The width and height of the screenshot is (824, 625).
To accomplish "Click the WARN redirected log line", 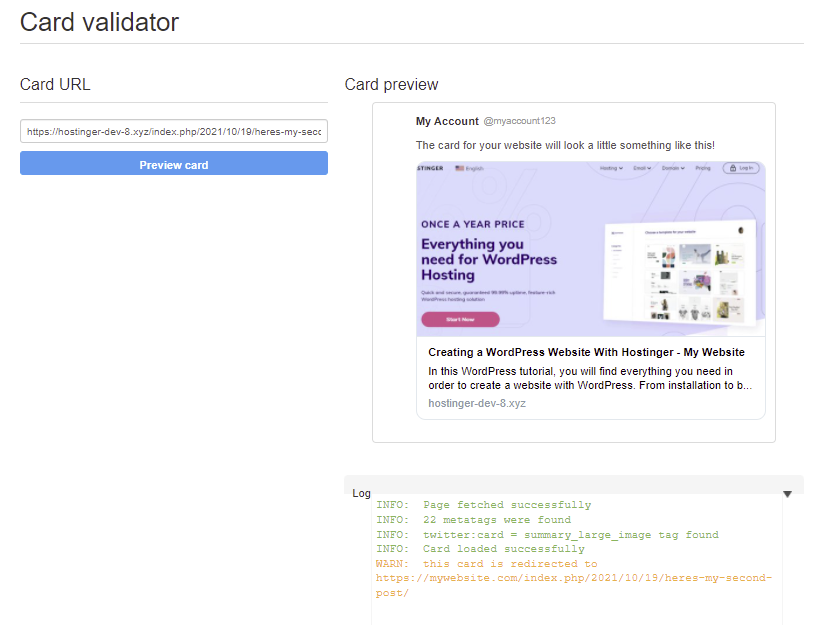I will 487,563.
